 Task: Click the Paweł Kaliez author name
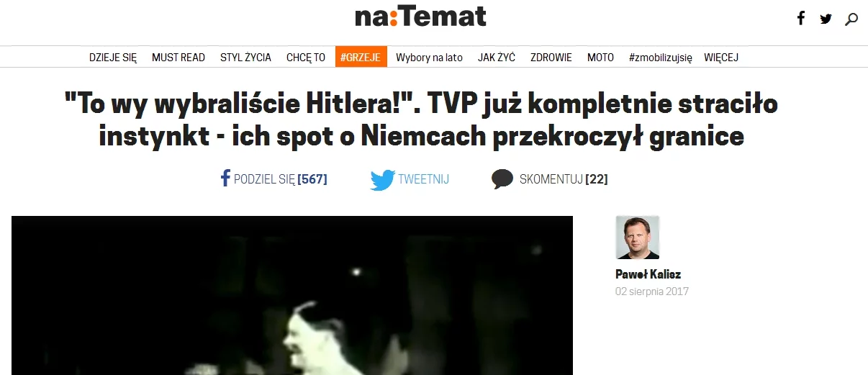pos(648,274)
